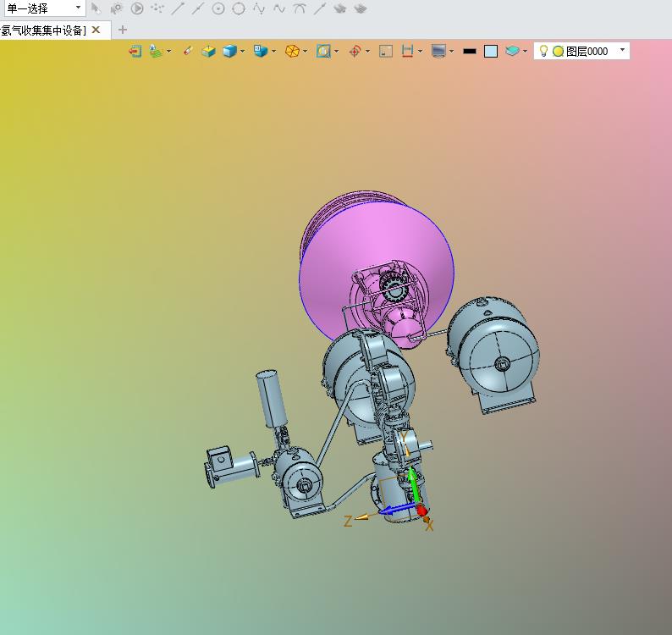
Task: Expand the monitor display dropdown arrow
Action: pyautogui.click(x=452, y=52)
